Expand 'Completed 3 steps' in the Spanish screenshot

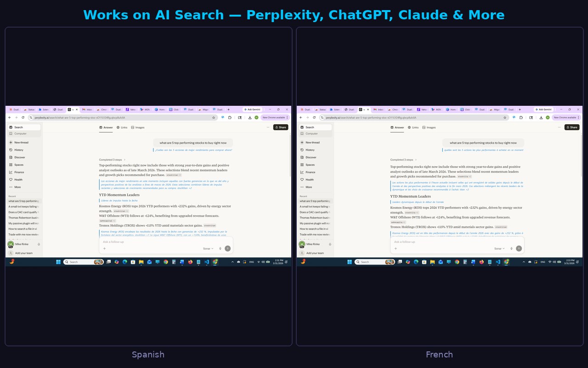pos(112,160)
